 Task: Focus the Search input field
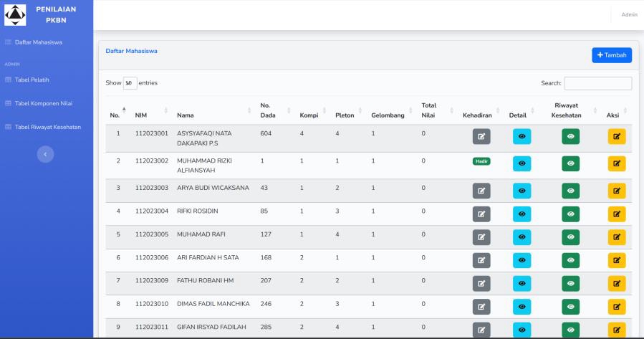click(x=597, y=83)
